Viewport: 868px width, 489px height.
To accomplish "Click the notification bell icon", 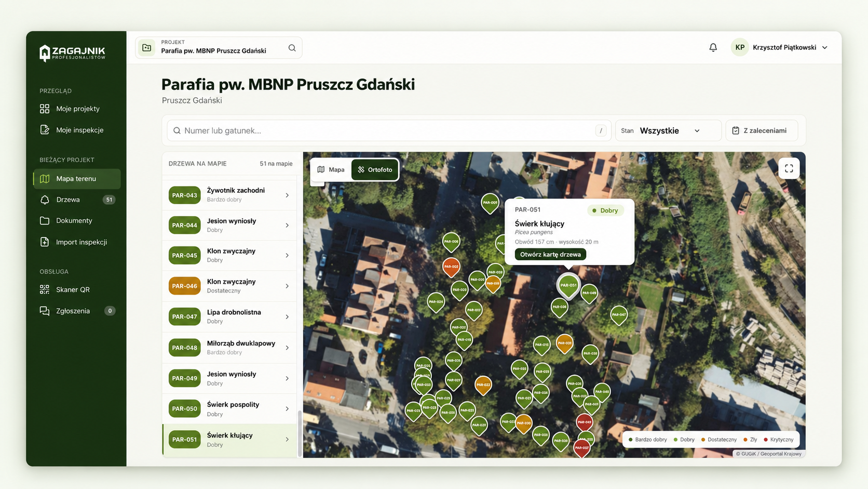I will point(713,47).
